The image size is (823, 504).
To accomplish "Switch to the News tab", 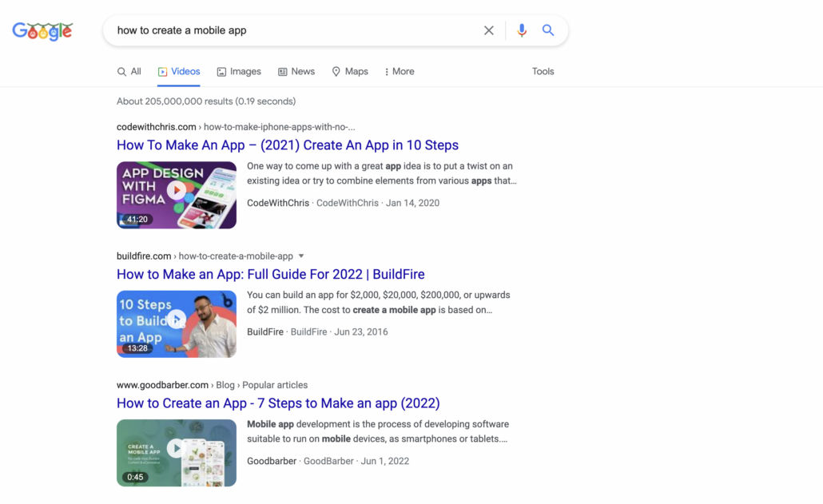I will pos(296,72).
